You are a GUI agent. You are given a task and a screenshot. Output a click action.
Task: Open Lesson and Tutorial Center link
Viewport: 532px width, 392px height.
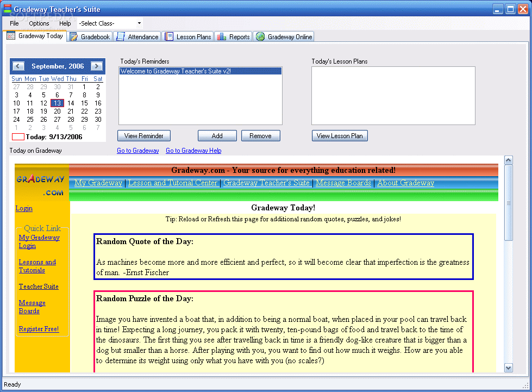click(x=173, y=183)
